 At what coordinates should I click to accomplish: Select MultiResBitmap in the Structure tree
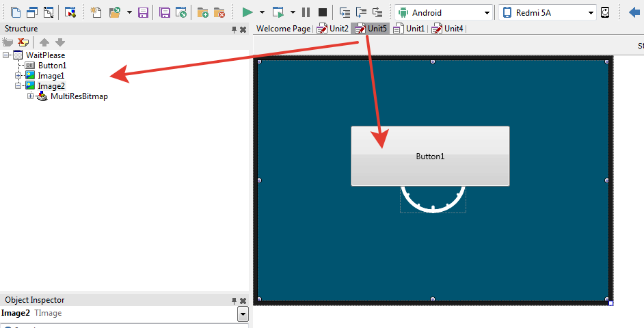[79, 96]
